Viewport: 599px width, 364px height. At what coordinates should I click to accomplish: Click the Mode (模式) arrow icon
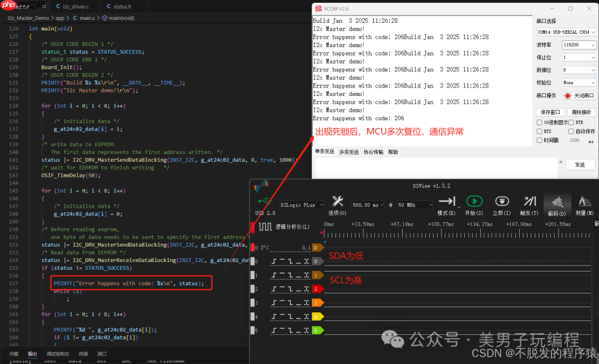(x=446, y=202)
